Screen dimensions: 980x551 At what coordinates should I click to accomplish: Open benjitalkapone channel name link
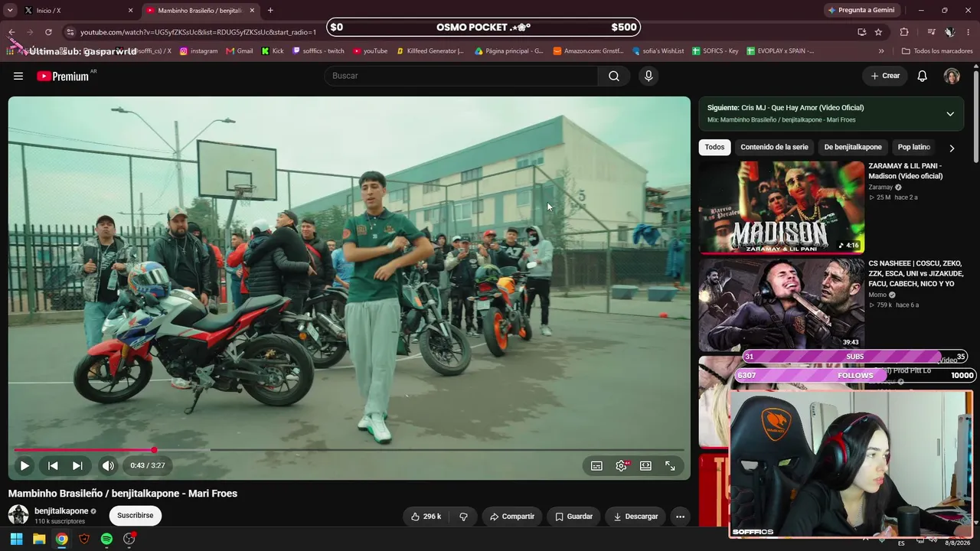(61, 511)
